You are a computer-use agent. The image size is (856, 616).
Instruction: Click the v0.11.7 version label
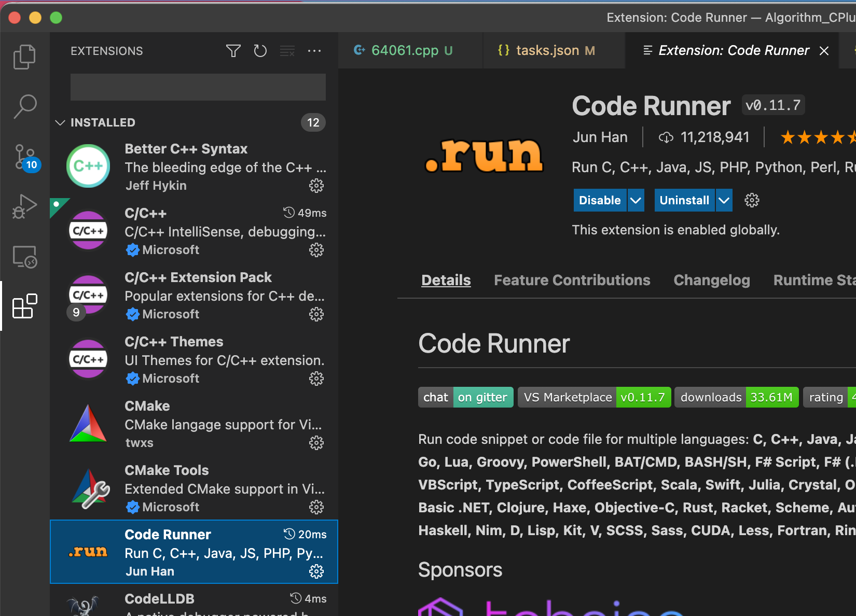[773, 105]
